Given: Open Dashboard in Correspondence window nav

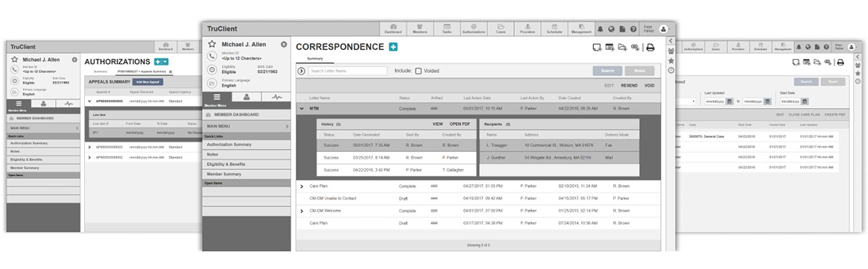Looking at the screenshot, I should click(393, 29).
